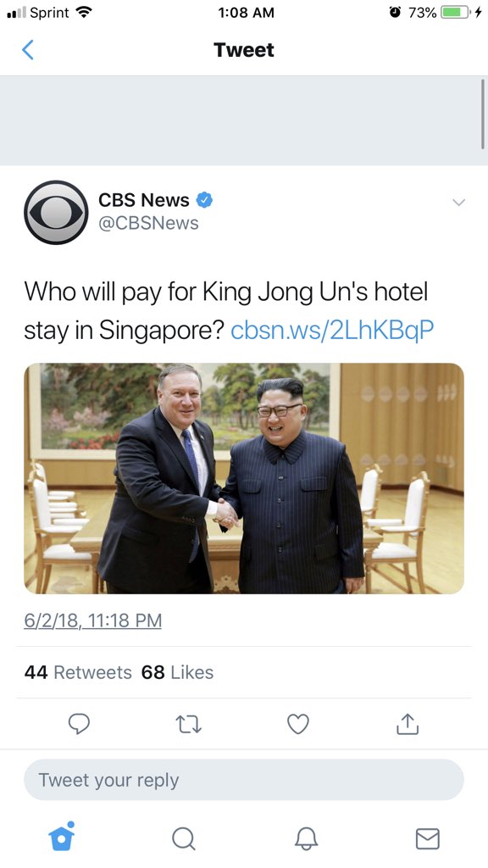This screenshot has width=488, height=868.
Task: Open the Messages envelope tab
Action: [x=428, y=838]
